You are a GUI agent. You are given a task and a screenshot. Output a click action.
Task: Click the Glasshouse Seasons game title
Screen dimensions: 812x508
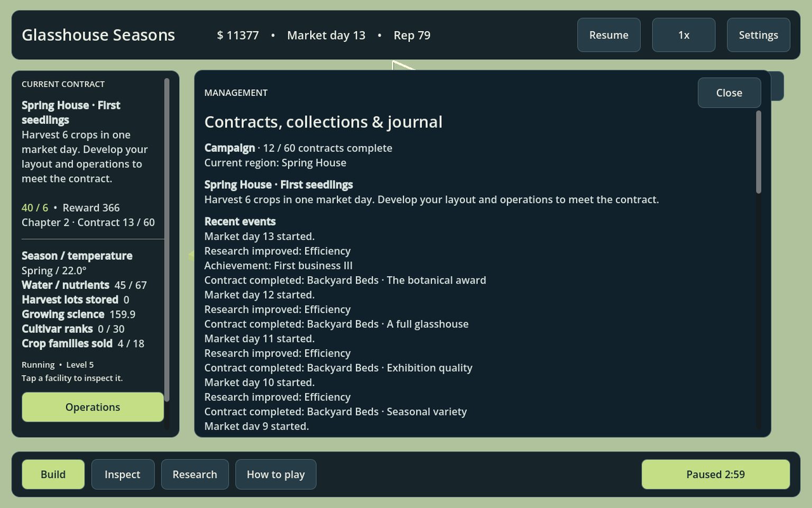point(98,35)
